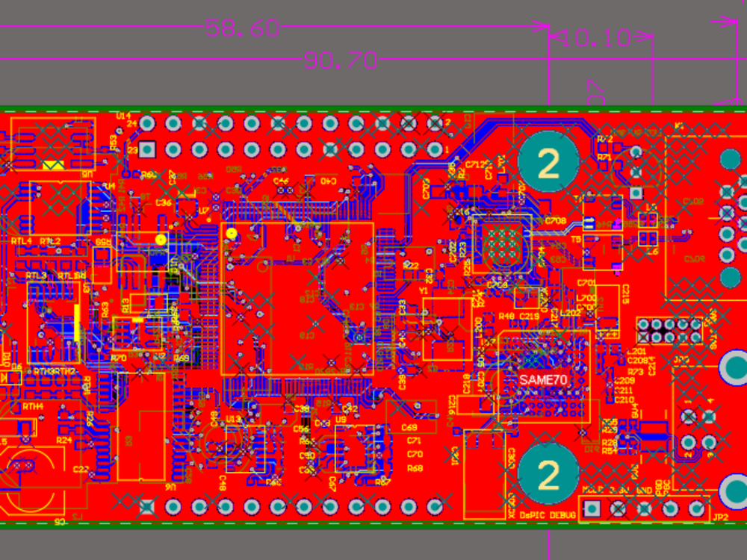Select crystal Y1 in the board center
The image size is (747, 560).
pyautogui.click(x=424, y=290)
